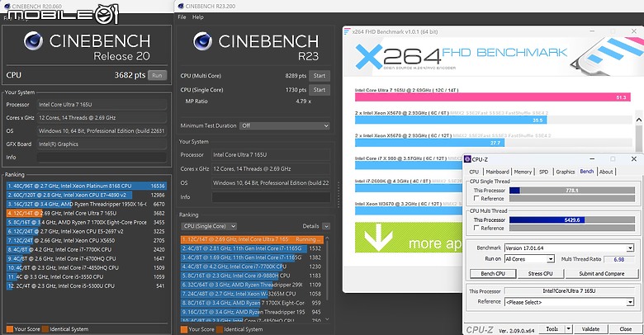The width and height of the screenshot is (644, 335).
Task: Select orange Core Ultra 7 165U row in R20
Action: click(x=86, y=213)
